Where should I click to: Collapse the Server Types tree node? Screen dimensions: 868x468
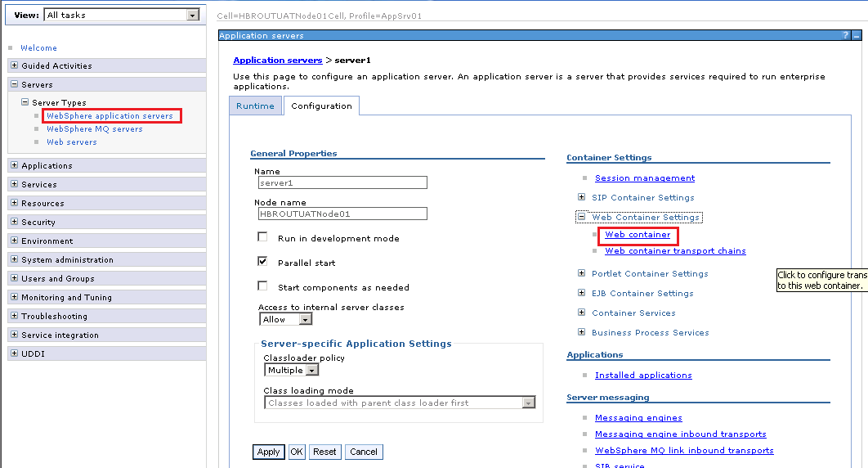pyautogui.click(x=25, y=102)
